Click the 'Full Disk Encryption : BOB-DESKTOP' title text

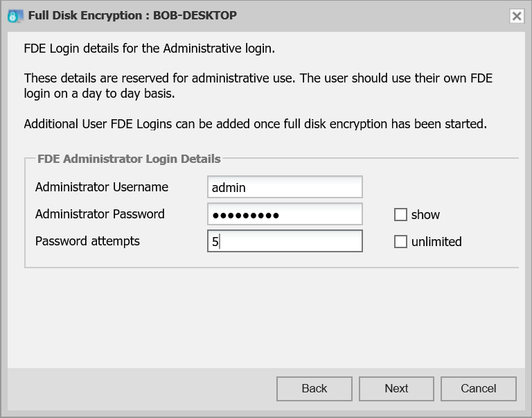[x=132, y=16]
